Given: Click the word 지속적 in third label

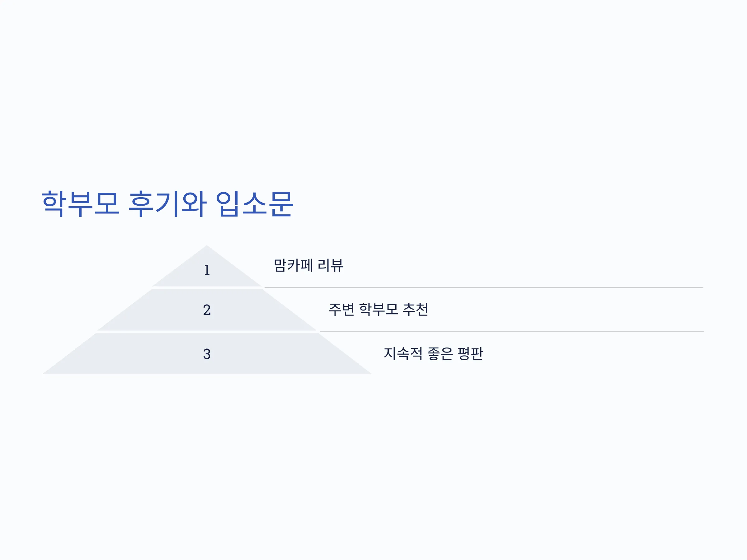Looking at the screenshot, I should point(403,353).
